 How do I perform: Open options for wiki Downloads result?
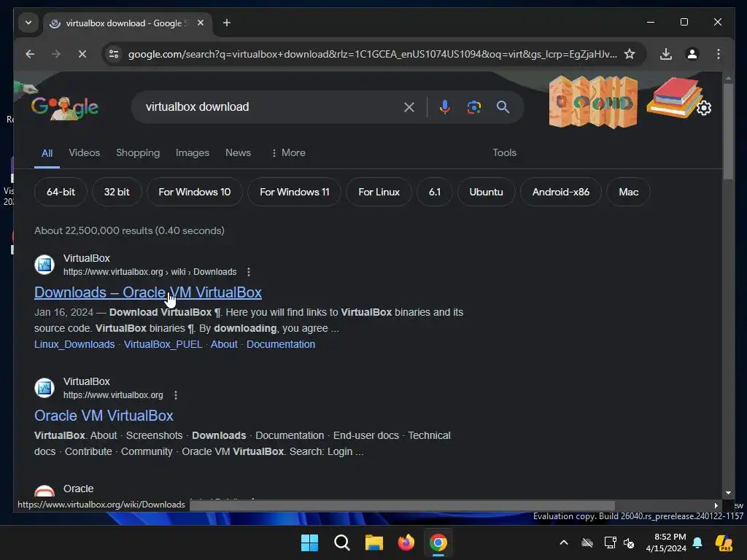click(x=249, y=272)
